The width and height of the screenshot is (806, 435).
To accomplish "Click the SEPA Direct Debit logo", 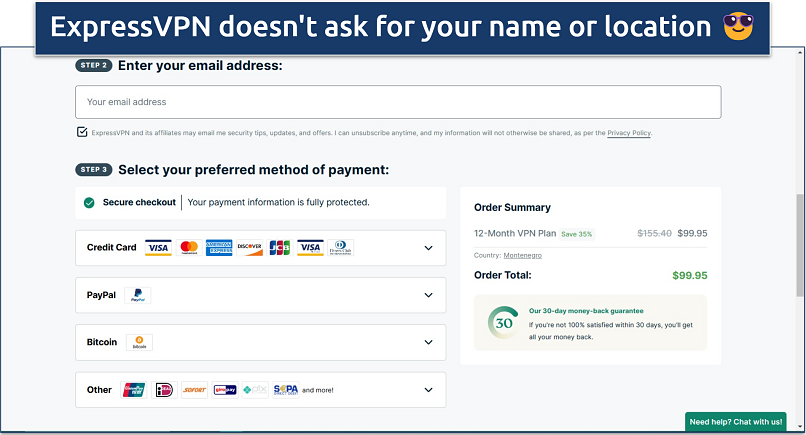I will (x=286, y=390).
